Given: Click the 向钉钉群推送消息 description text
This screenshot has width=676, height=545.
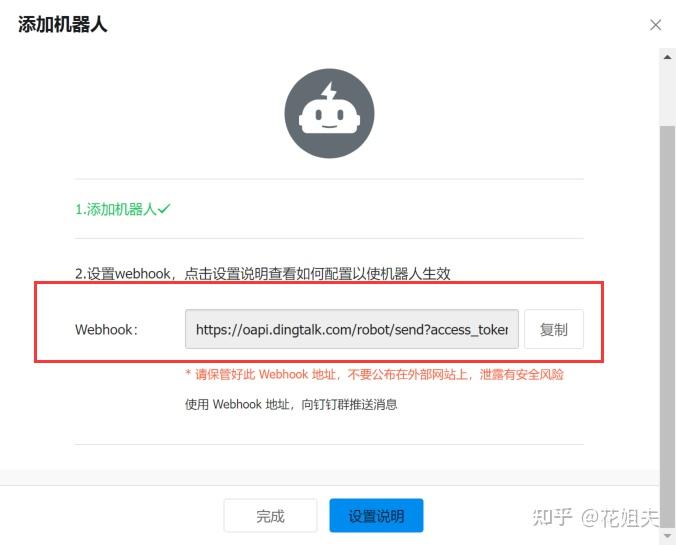Looking at the screenshot, I should [x=349, y=404].
